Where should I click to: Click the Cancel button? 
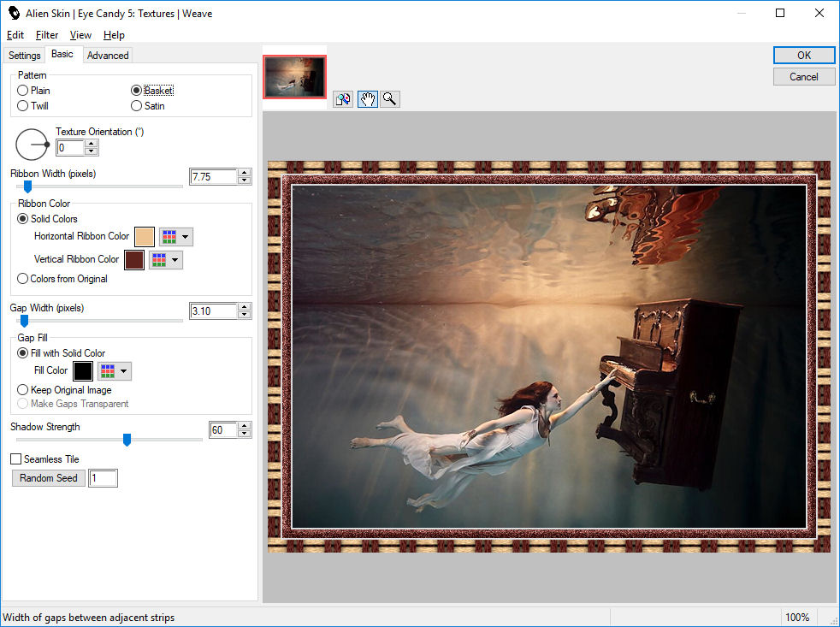(803, 77)
